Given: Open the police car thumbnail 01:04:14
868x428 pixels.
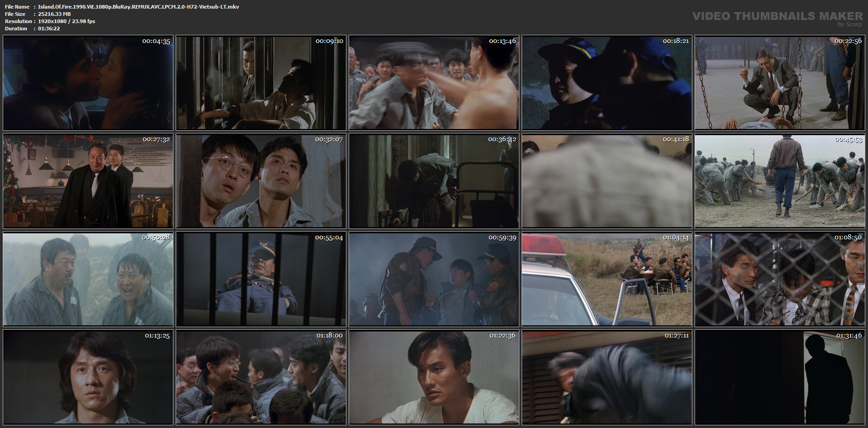Looking at the screenshot, I should [607, 279].
